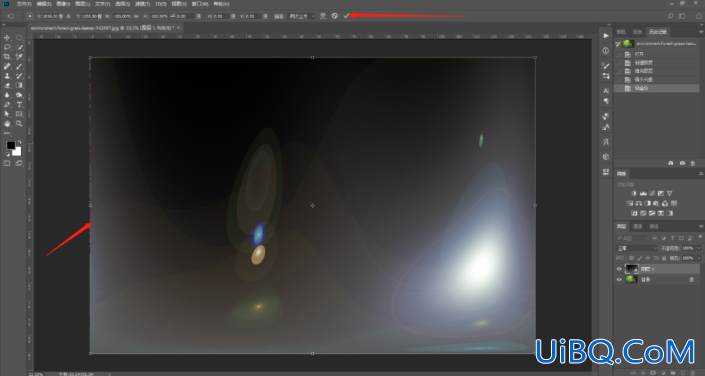This screenshot has width=705, height=376.
Task: Open the Layers panel menu
Action: pos(701,226)
